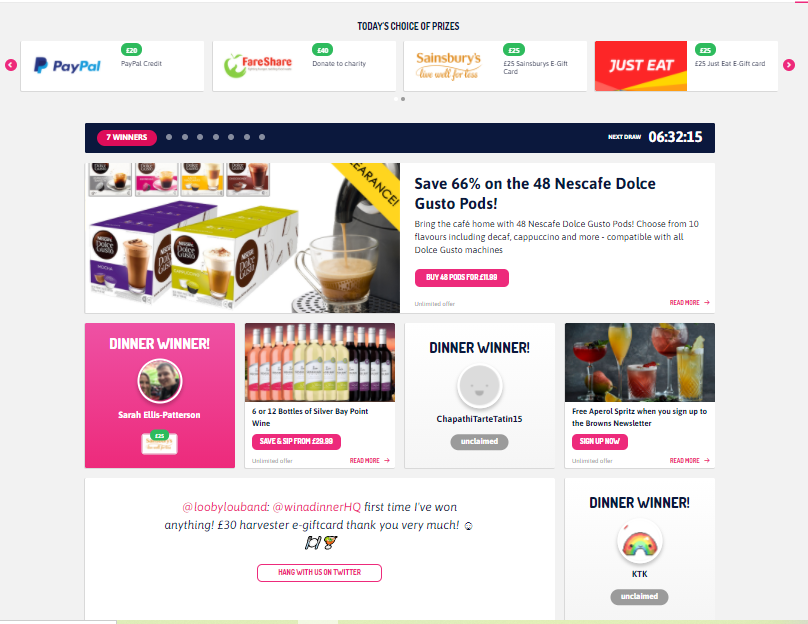Pick the Sainsbury's E-Gift Card prize
Image resolution: width=808 pixels, height=624 pixels.
click(495, 66)
